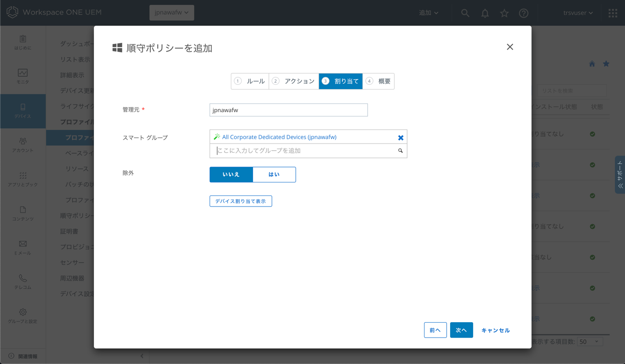The height and width of the screenshot is (364, 625).
Task: Open the 追加 dropdown menu
Action: point(428,13)
